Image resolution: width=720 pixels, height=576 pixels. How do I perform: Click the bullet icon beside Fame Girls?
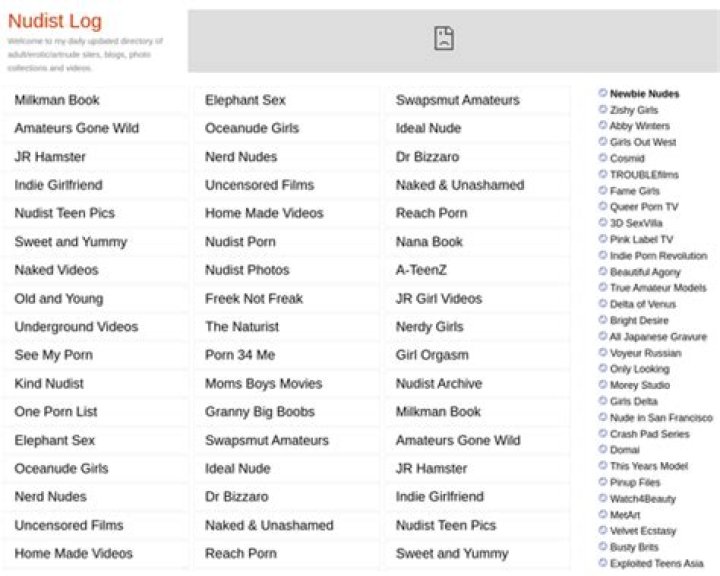[x=602, y=190]
